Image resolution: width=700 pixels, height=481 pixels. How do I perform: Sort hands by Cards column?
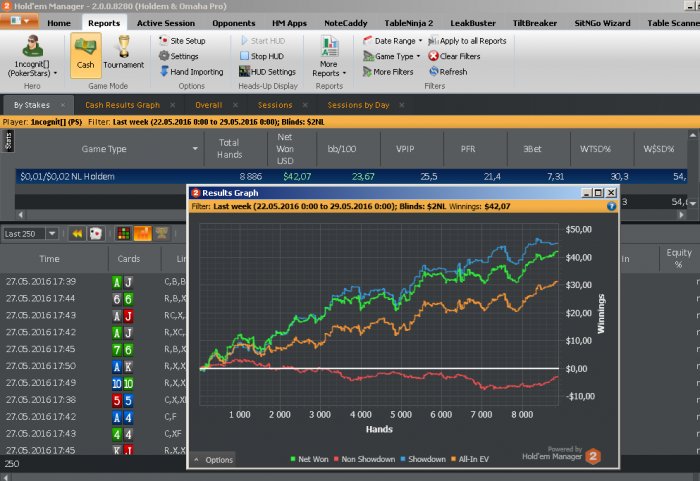(x=134, y=259)
